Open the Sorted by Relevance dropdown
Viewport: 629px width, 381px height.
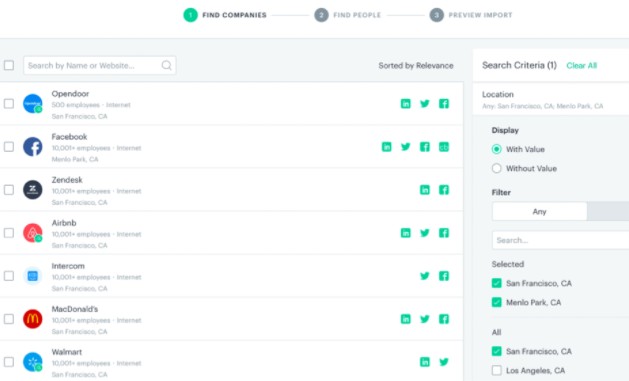[416, 65]
